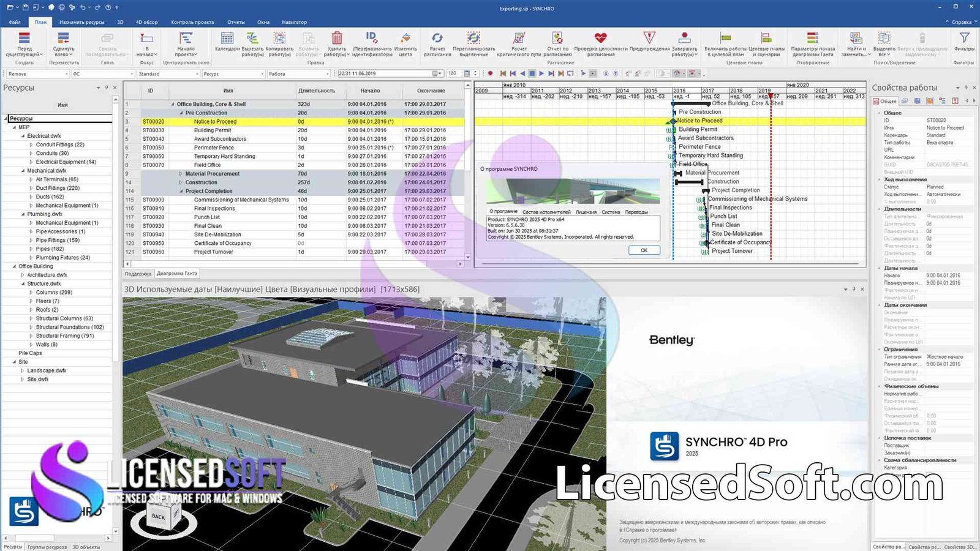
Task: Open the Отчеты ribbon tab
Action: 236,22
